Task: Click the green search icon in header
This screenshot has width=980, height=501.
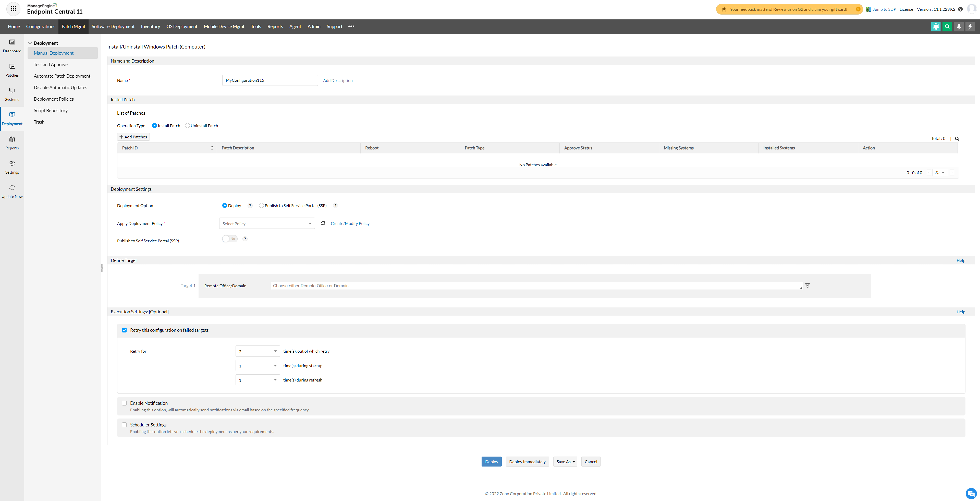Action: point(947,27)
